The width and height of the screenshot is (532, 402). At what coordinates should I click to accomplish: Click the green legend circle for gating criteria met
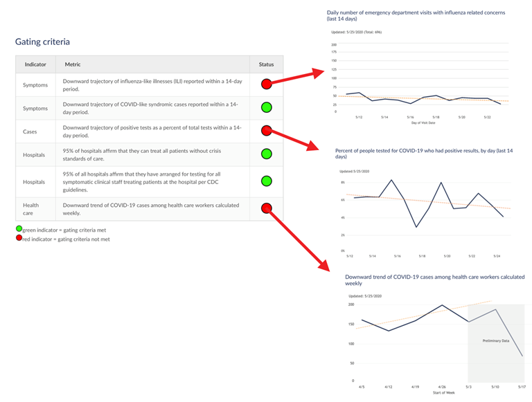(19, 229)
